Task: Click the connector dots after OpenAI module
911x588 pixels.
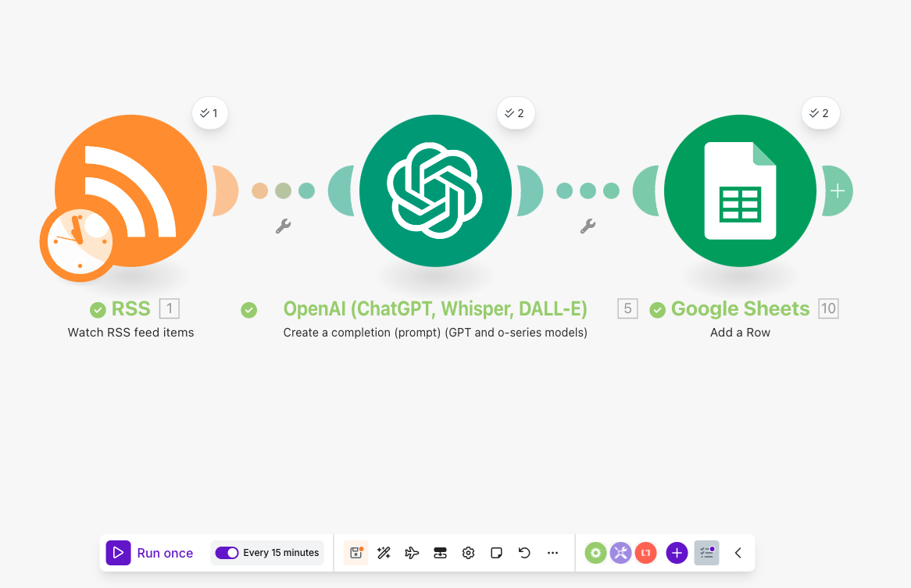Action: pos(588,191)
